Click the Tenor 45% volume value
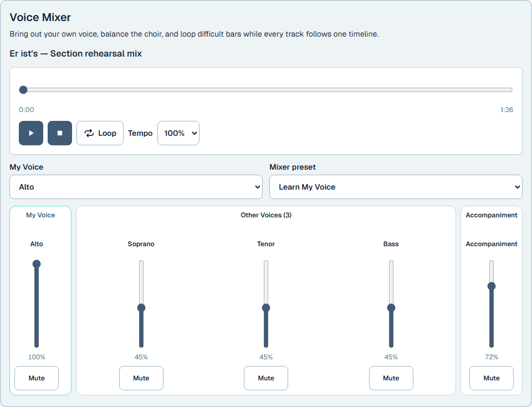 click(x=266, y=357)
